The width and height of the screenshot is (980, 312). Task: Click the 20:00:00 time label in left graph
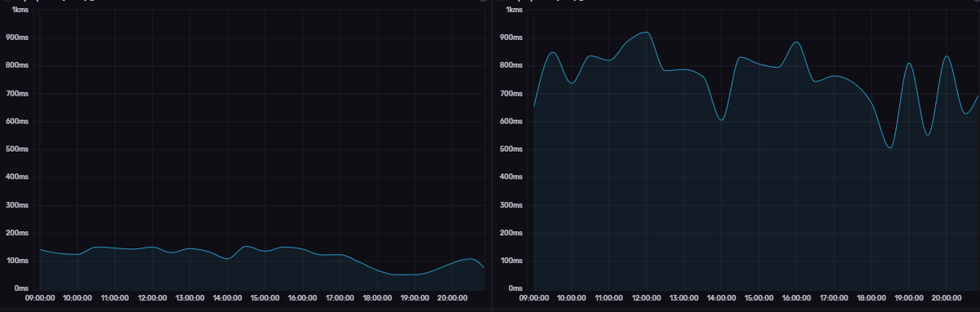pyautogui.click(x=453, y=299)
